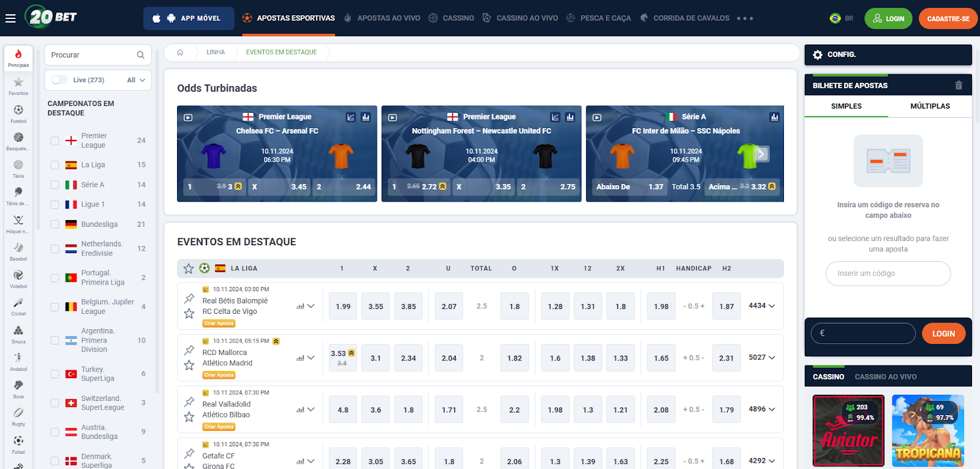The width and height of the screenshot is (980, 469).
Task: Open Cassino menu item
Action: click(x=451, y=18)
